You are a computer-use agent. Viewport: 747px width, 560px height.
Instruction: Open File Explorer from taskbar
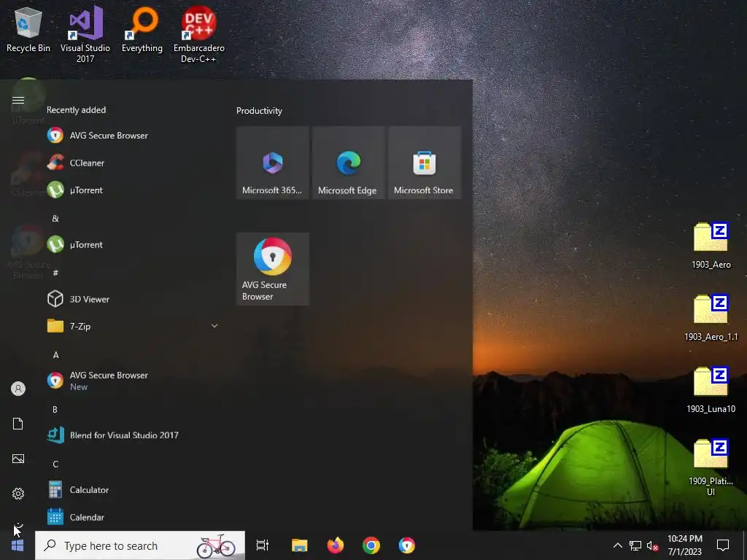[300, 545]
